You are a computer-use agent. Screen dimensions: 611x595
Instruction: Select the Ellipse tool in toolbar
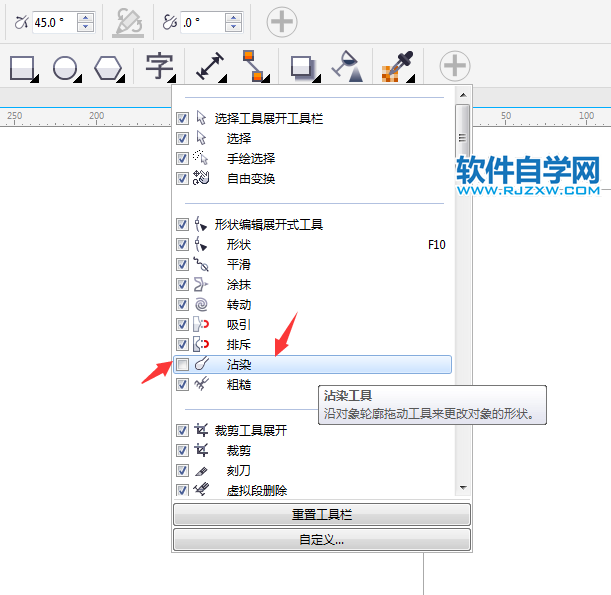coord(65,68)
